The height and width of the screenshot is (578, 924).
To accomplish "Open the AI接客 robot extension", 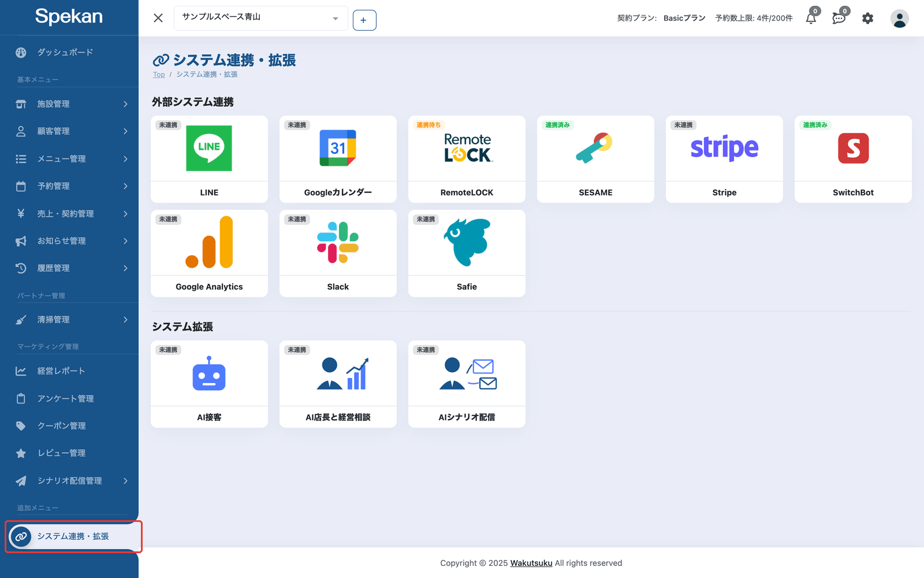I will click(209, 384).
